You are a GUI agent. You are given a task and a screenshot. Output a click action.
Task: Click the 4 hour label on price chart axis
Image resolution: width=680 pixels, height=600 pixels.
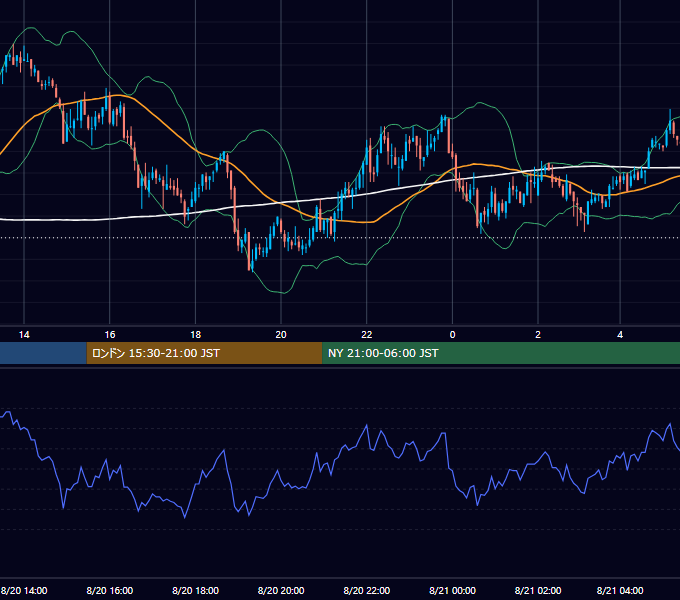[x=620, y=335]
